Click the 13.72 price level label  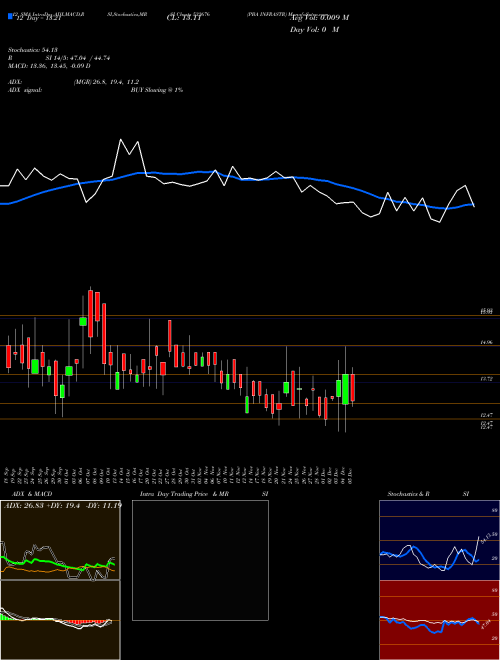(487, 379)
